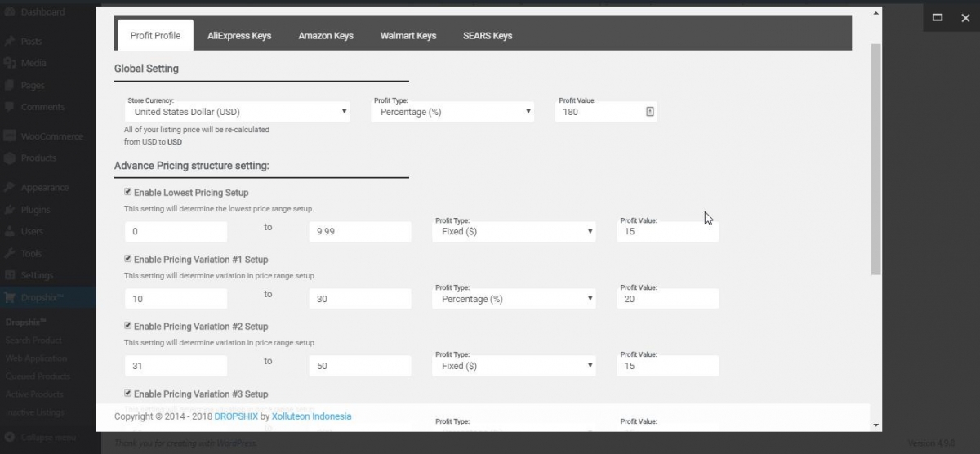Click the DROPSHIX footer link
Viewport: 980px width, 454px height.
coord(236,416)
